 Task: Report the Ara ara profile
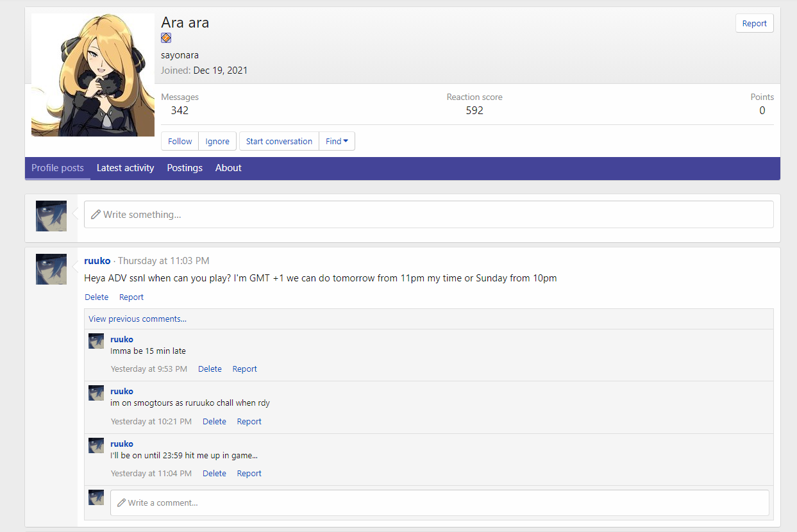click(x=754, y=23)
